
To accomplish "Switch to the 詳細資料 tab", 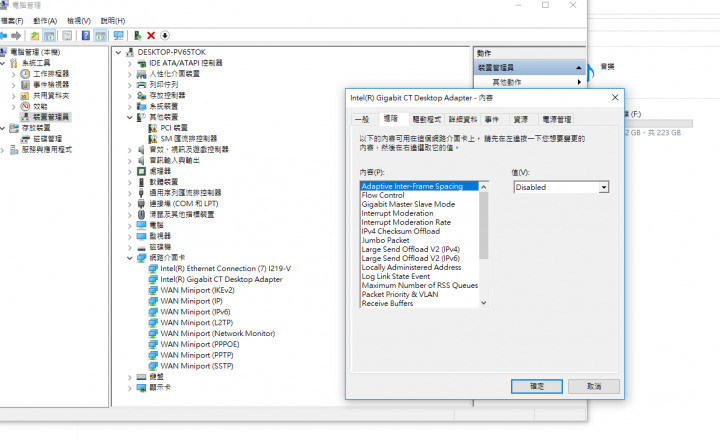I will pyautogui.click(x=463, y=119).
